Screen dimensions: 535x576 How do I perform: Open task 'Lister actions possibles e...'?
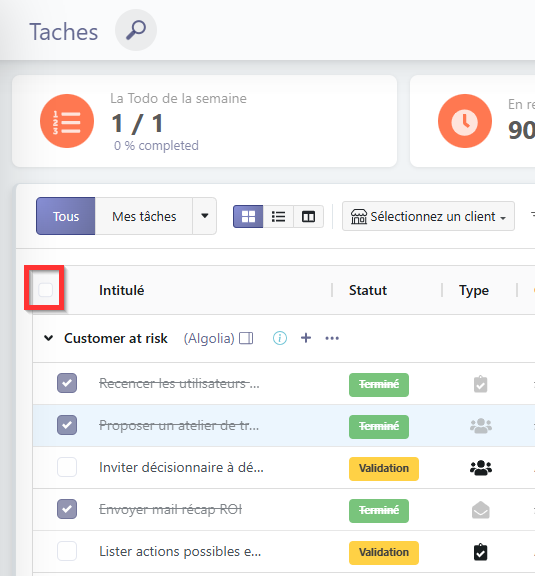pos(180,551)
